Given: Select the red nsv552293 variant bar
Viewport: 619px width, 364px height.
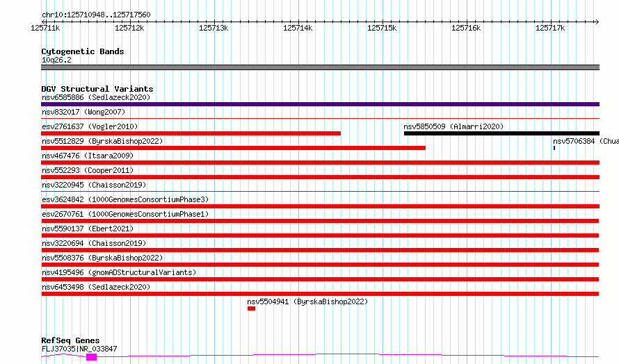Looking at the screenshot, I should [x=320, y=177].
